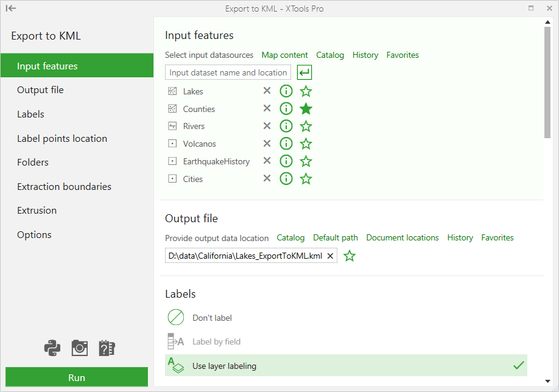This screenshot has height=392, width=559.
Task: Switch to the Map content tab
Action: pyautogui.click(x=284, y=55)
